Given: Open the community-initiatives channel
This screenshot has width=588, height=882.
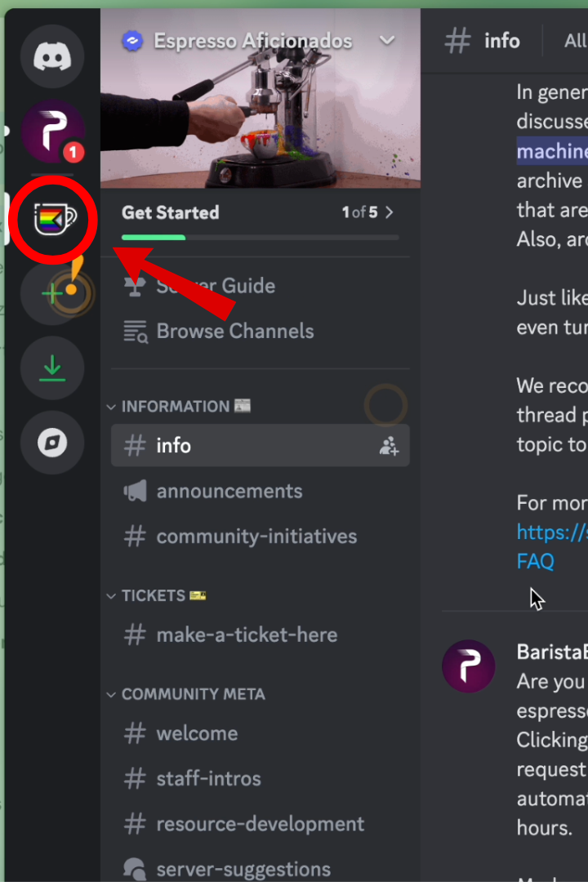Looking at the screenshot, I should tap(260, 537).
